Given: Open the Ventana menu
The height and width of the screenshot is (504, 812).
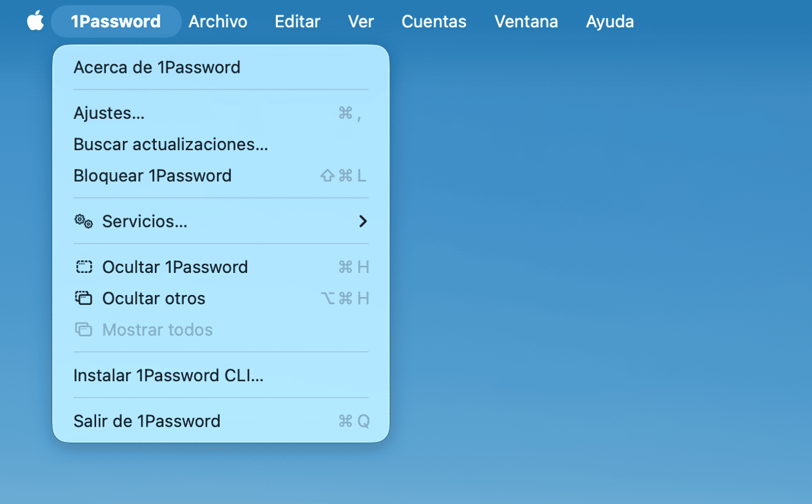Looking at the screenshot, I should tap(526, 21).
